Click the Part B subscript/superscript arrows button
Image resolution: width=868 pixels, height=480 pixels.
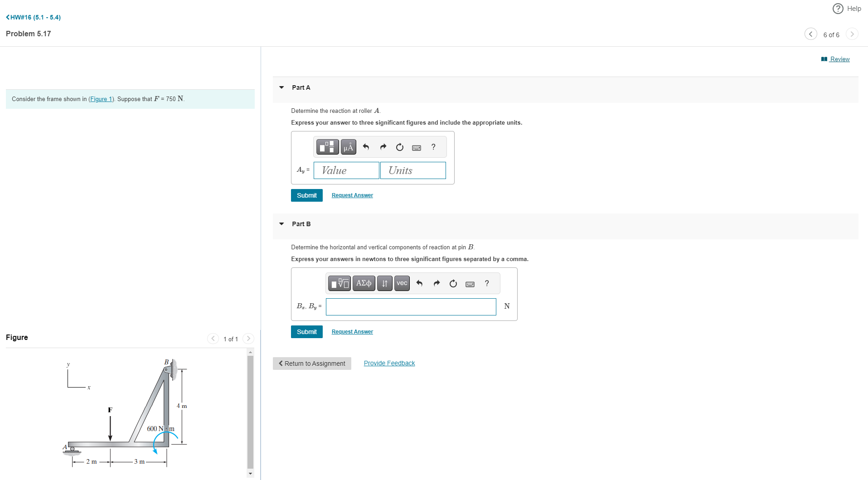pos(385,283)
